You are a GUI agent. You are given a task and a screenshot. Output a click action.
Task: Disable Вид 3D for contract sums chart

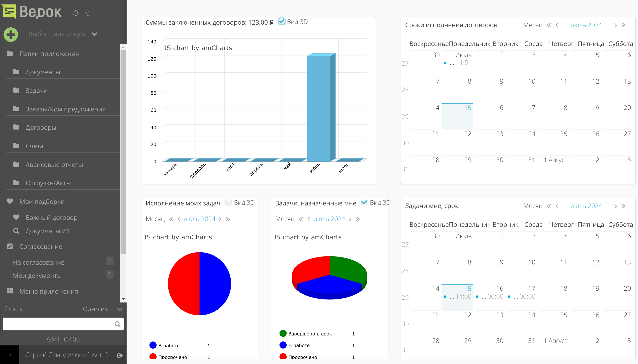[282, 22]
